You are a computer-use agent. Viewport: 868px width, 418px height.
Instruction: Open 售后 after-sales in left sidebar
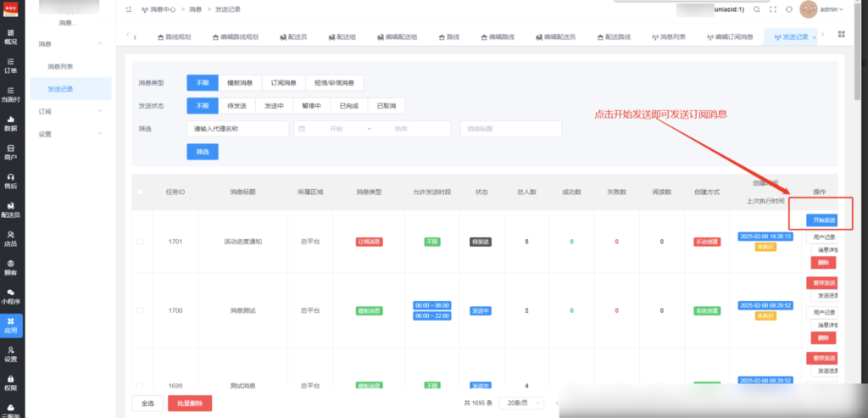tap(10, 181)
